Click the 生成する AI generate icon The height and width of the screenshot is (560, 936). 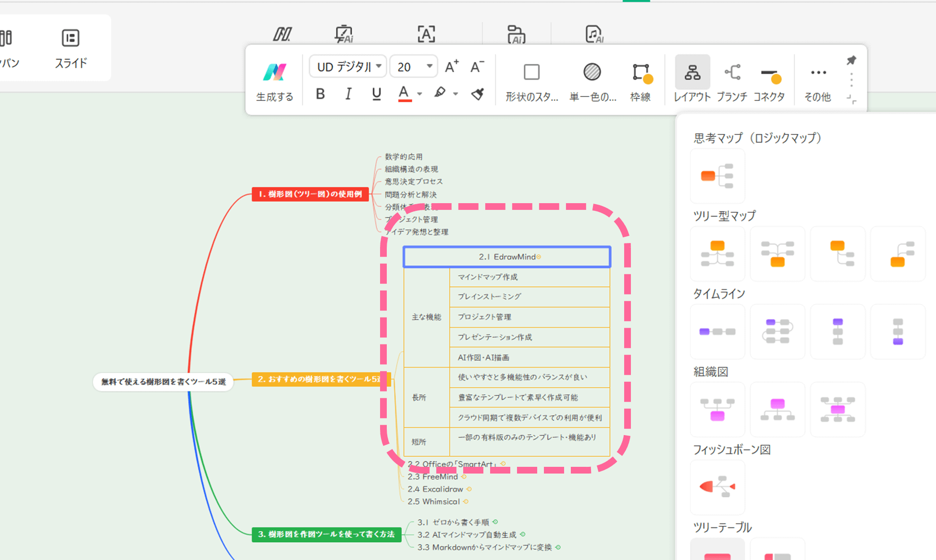[274, 73]
